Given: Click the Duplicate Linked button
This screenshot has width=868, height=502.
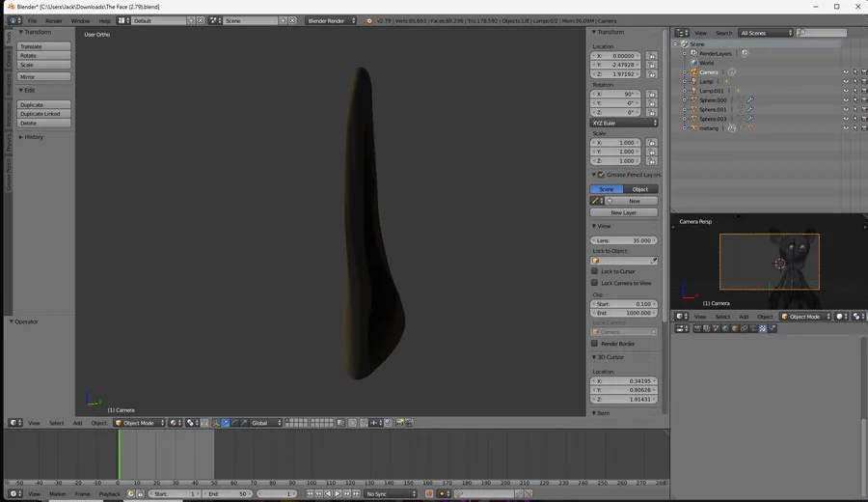Looking at the screenshot, I should click(43, 114).
